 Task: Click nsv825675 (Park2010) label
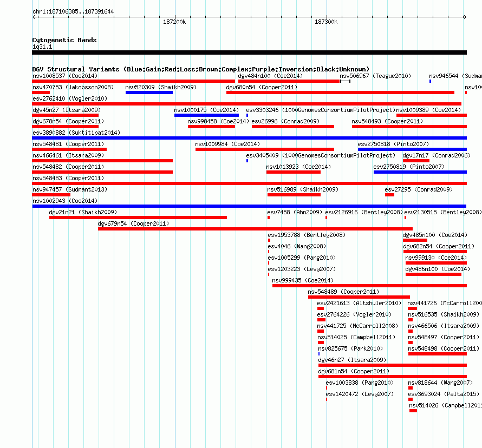tap(350, 348)
